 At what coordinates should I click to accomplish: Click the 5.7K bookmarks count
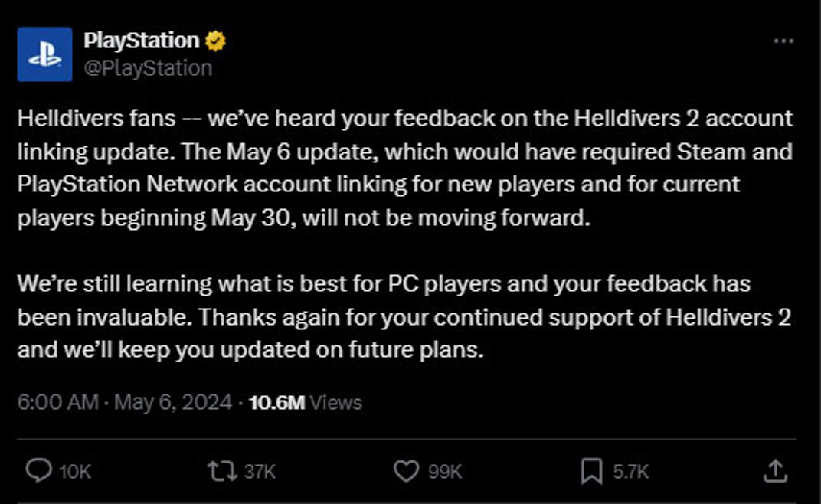point(630,472)
